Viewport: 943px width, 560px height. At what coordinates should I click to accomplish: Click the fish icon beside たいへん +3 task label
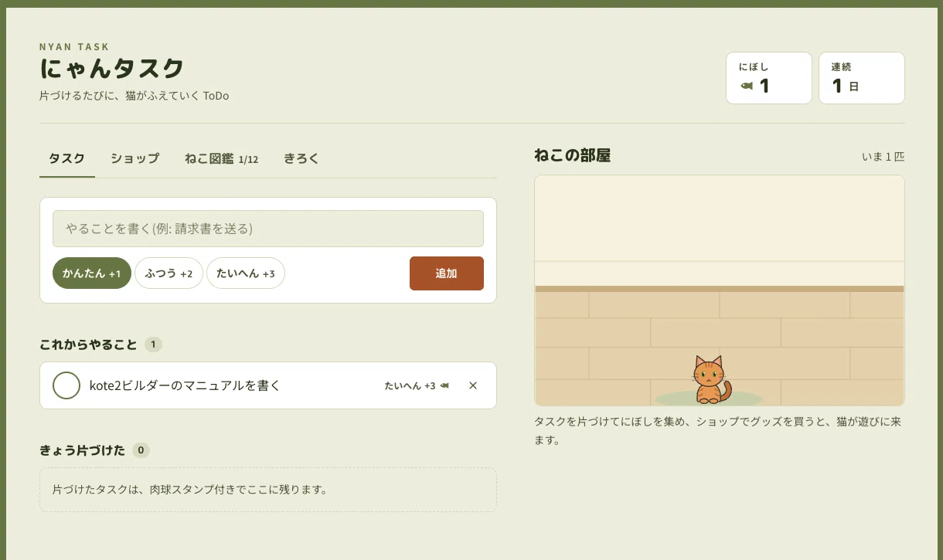coord(444,385)
